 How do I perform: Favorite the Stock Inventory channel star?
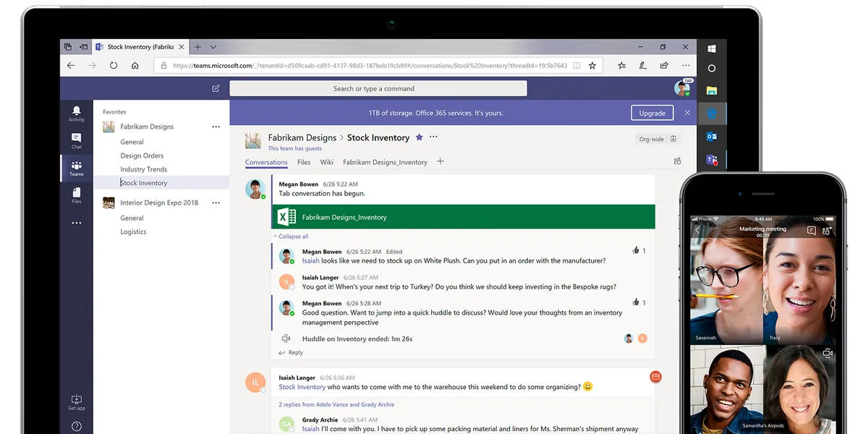419,137
